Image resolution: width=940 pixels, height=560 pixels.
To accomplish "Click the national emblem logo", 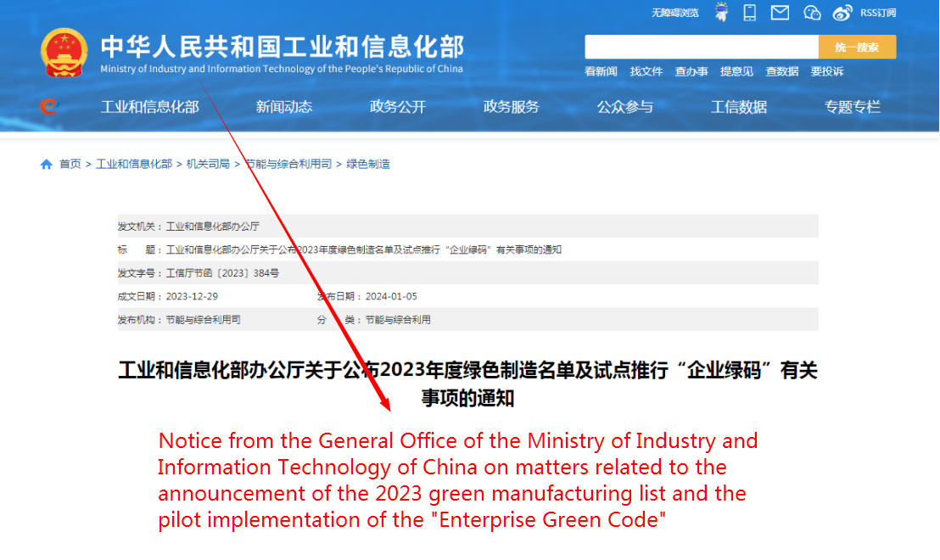I will point(64,53).
